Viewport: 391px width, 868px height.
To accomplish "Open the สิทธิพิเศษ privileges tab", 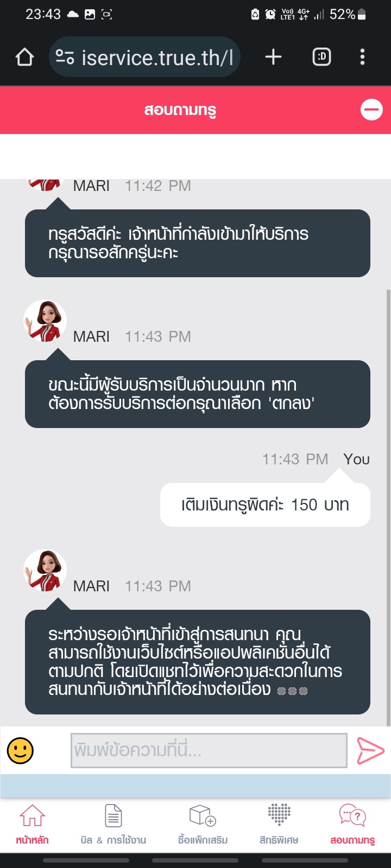I will pyautogui.click(x=279, y=825).
